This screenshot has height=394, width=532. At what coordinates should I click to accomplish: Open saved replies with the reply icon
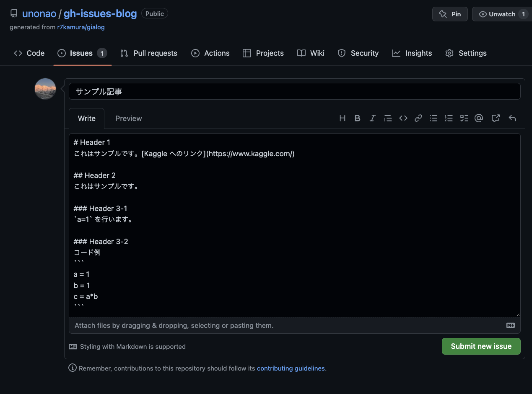pos(512,118)
